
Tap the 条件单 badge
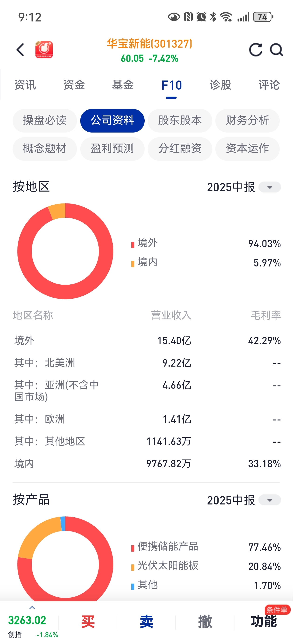click(x=277, y=610)
